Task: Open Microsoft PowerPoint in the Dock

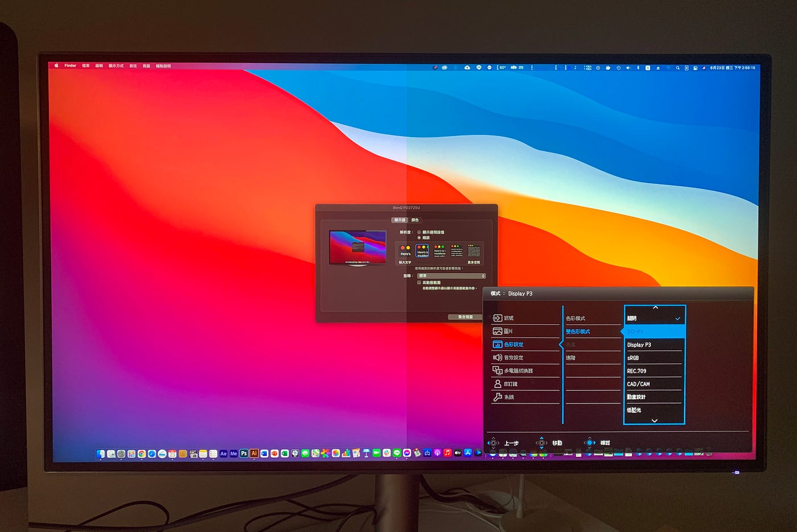Action: pos(274,453)
